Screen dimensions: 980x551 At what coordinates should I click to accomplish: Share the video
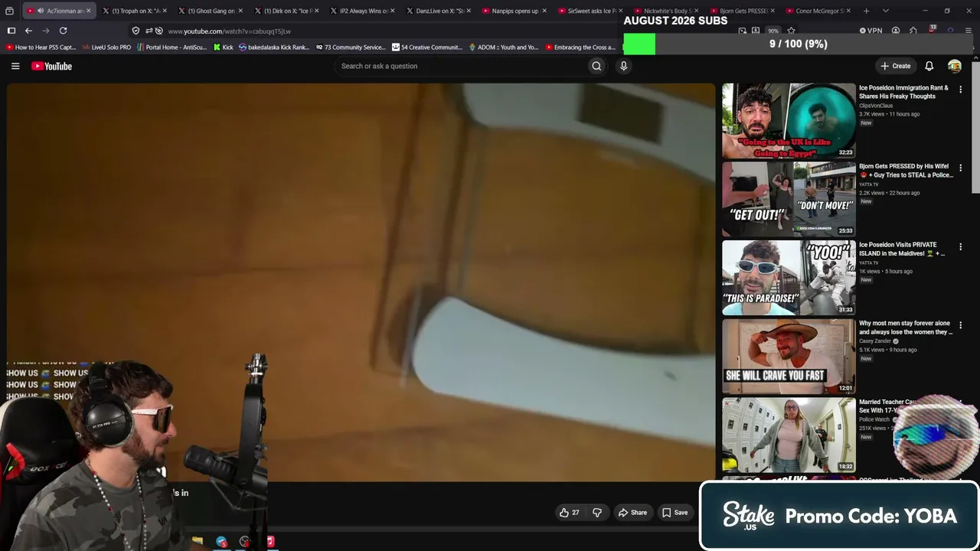(x=632, y=513)
